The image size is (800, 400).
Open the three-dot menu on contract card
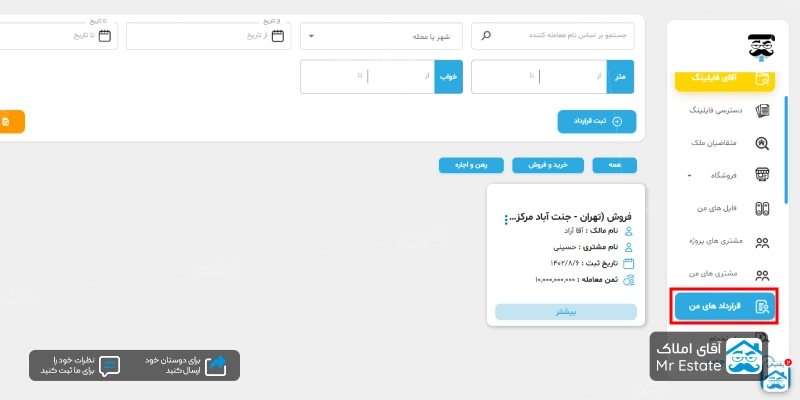(x=506, y=217)
